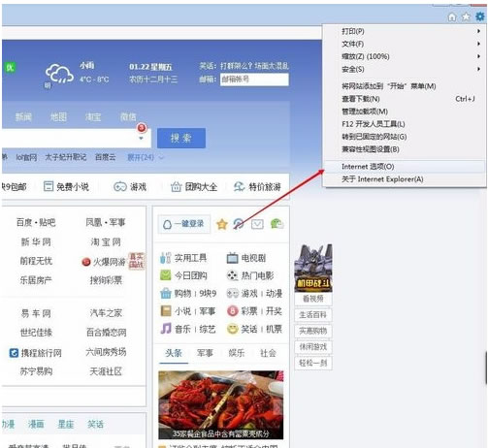The width and height of the screenshot is (488, 448).
Task: Open the 百度·贴吧 link
Action: click(x=36, y=222)
